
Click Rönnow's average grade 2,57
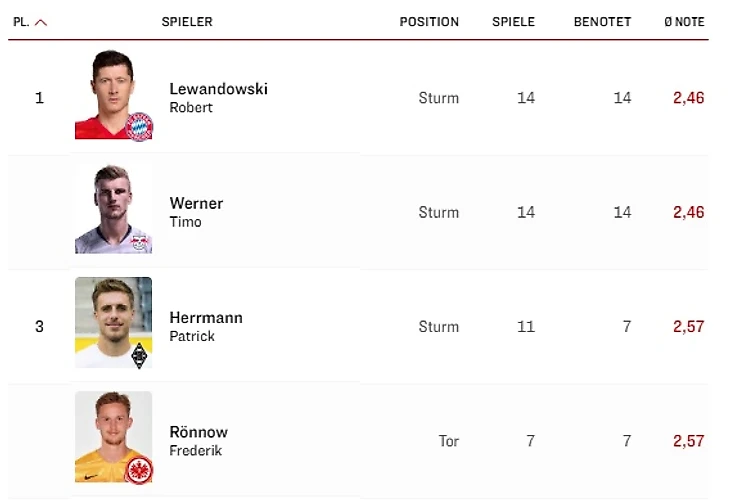pos(688,441)
